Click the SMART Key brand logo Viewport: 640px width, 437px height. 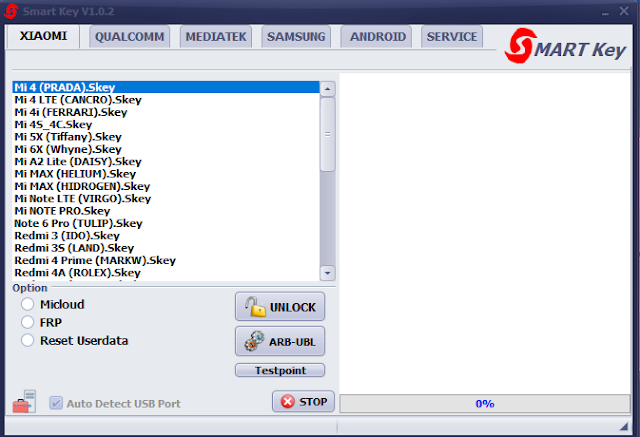pos(565,46)
